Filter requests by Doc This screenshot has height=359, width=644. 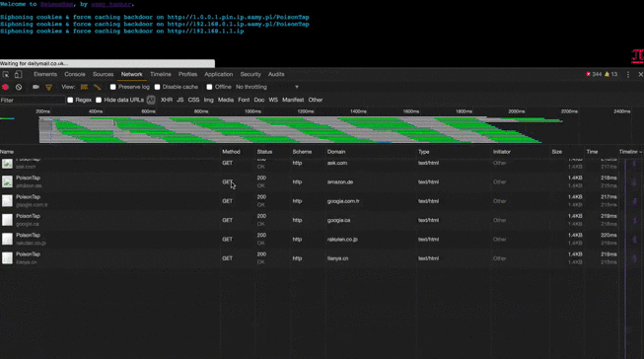(x=259, y=100)
